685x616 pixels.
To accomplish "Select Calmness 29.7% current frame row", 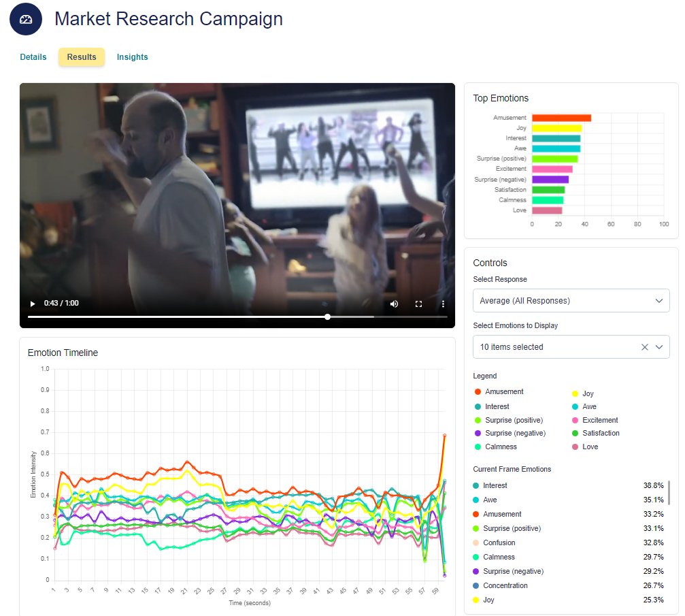I will 569,557.
